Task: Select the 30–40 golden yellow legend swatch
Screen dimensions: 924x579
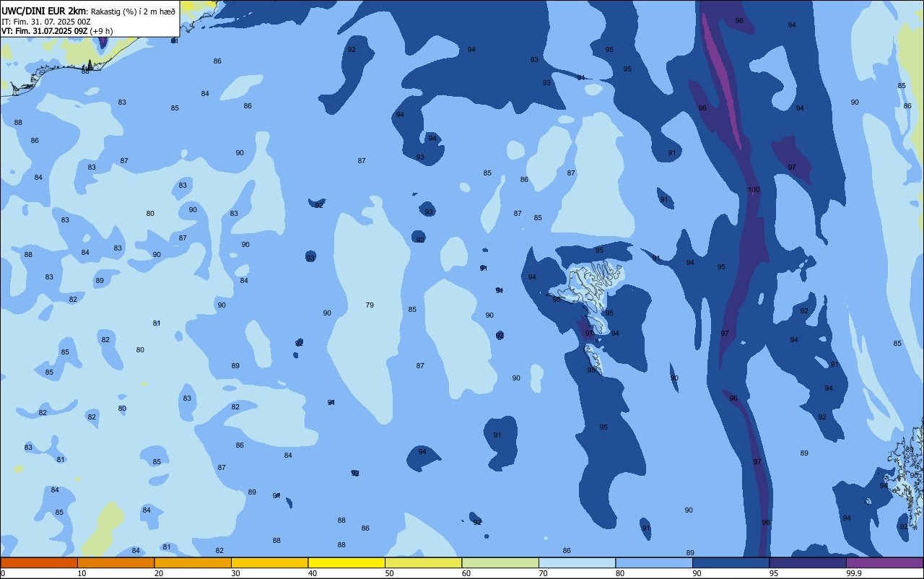Action: [269, 562]
